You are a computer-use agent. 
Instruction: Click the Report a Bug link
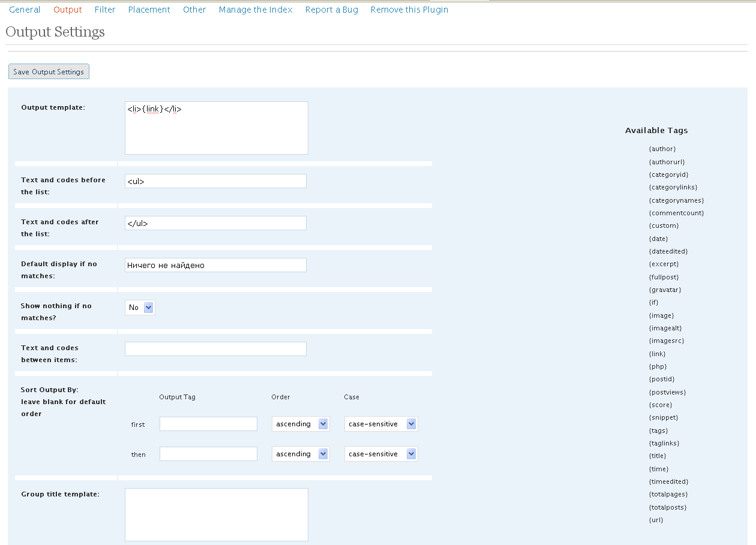pyautogui.click(x=331, y=10)
